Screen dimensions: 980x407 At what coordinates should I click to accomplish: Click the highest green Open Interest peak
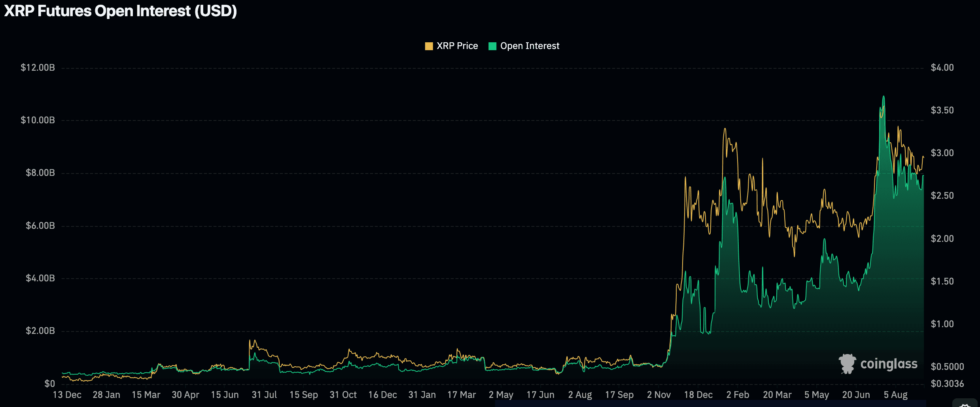coord(884,97)
